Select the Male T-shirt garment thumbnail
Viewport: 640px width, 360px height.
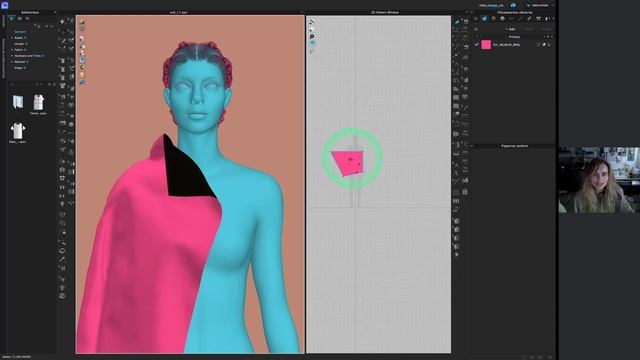click(x=18, y=131)
